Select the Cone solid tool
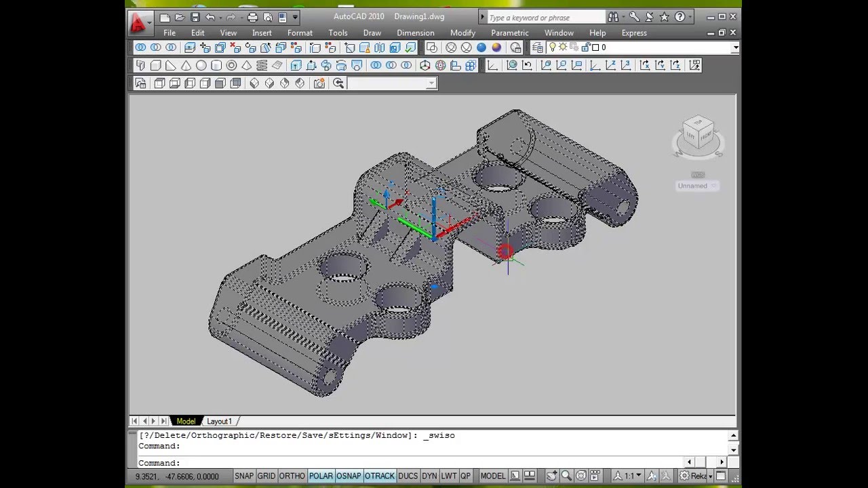Viewport: 868px width, 488px height. tap(186, 66)
